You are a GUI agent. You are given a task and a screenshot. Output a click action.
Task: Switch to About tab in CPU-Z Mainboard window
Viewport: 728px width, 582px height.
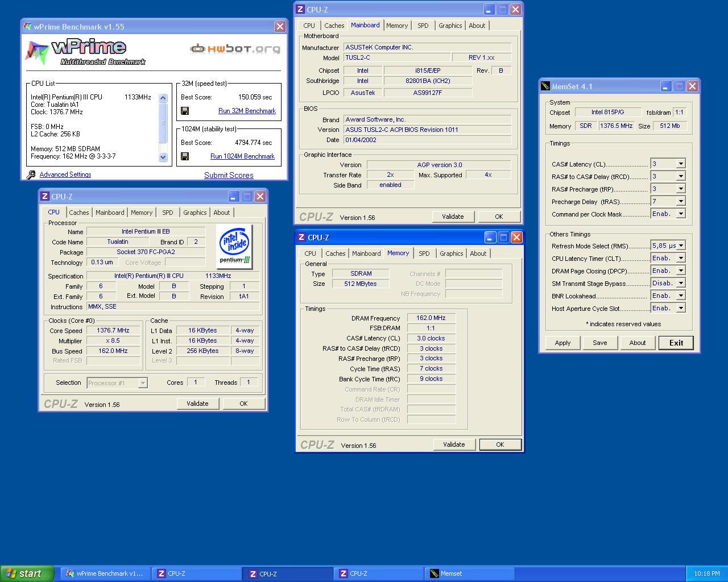pyautogui.click(x=477, y=26)
